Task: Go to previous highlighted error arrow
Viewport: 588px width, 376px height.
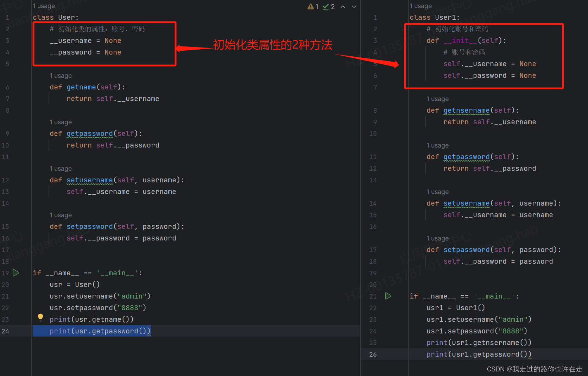Action: [343, 7]
